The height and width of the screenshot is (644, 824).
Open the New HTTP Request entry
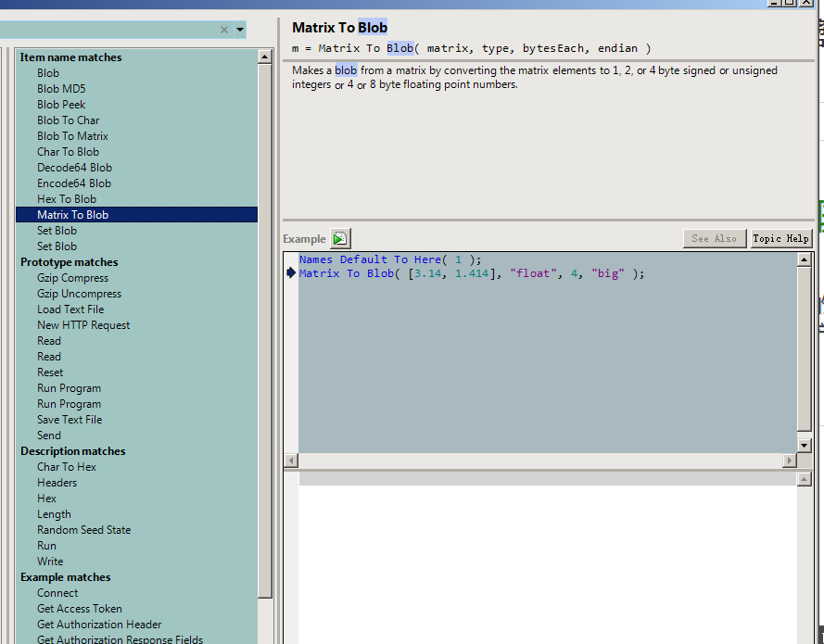pyautogui.click(x=83, y=325)
